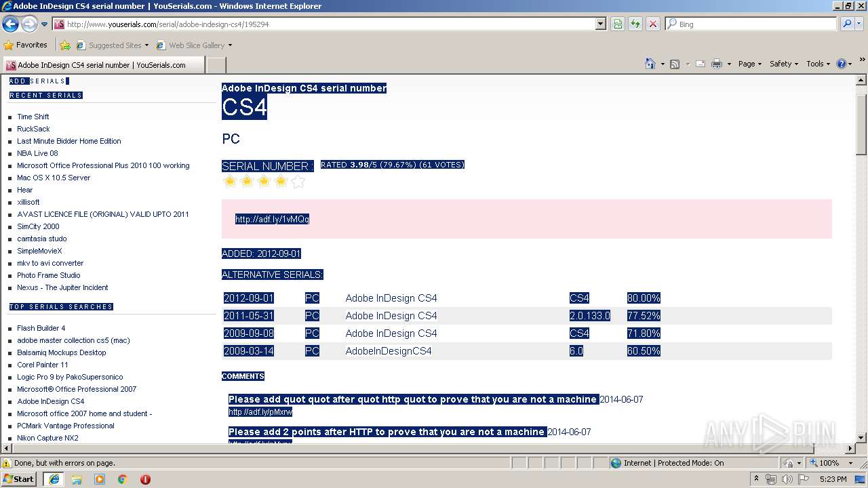
Task: Stop page loading with the red X
Action: pyautogui.click(x=652, y=24)
